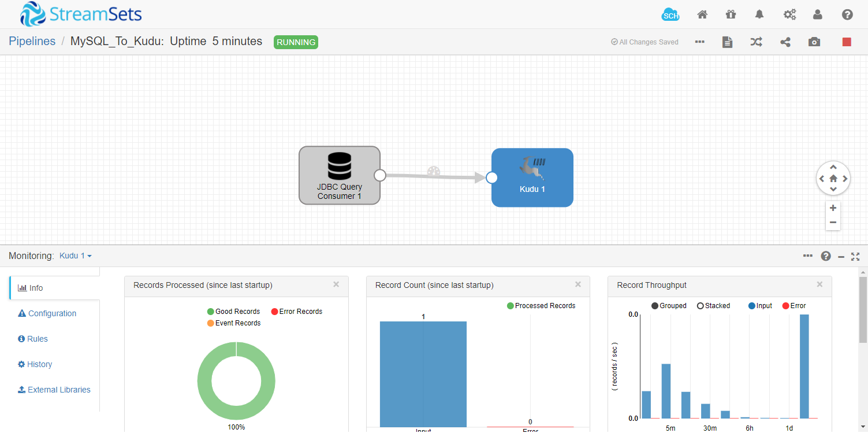This screenshot has height=433, width=868.
Task: Maximize the monitoring panel
Action: click(856, 256)
